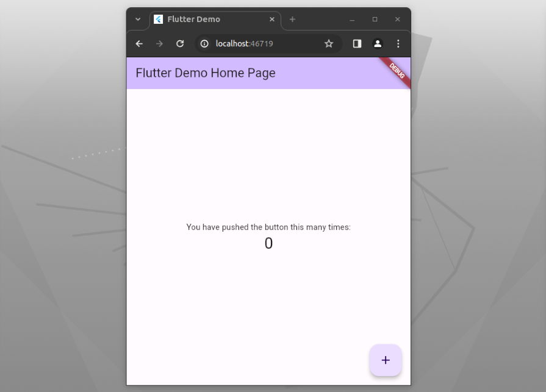Go back to the previous page

click(x=139, y=44)
